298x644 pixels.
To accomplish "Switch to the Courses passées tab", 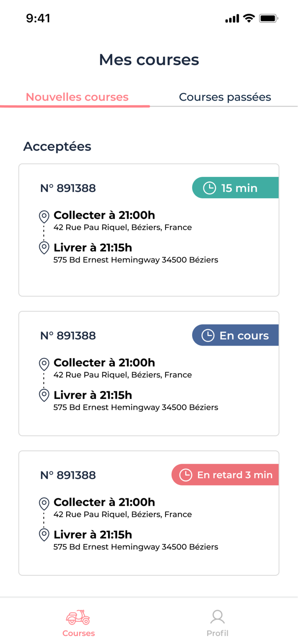I will [x=225, y=97].
